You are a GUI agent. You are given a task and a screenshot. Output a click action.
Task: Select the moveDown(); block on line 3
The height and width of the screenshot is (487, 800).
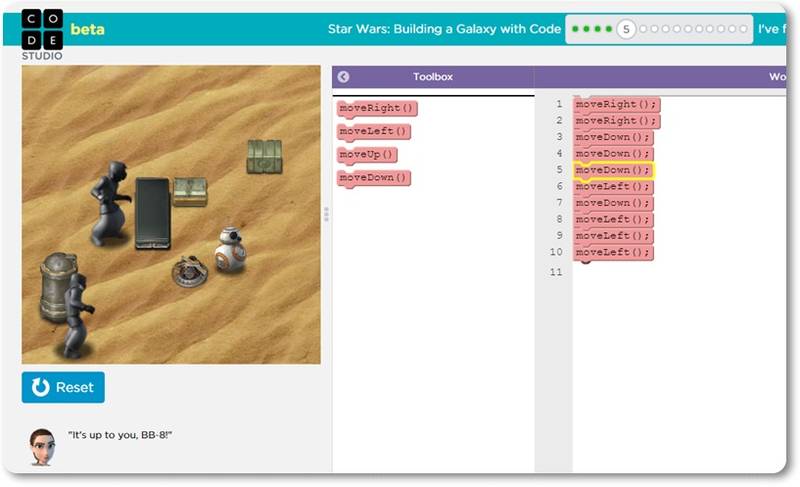pos(613,137)
